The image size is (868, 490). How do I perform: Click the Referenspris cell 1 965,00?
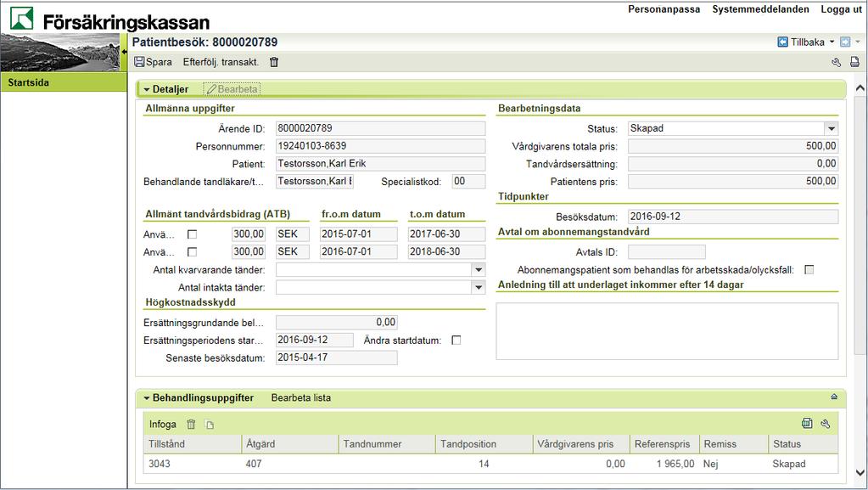click(664, 464)
